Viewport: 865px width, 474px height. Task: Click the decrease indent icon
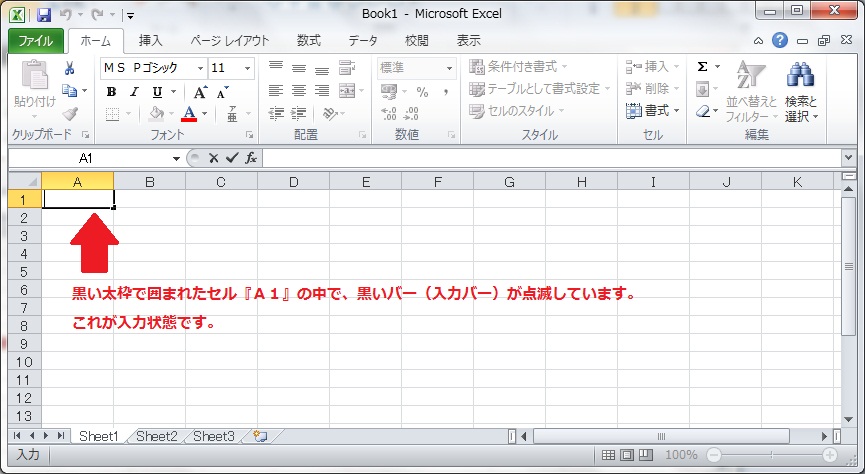276,113
